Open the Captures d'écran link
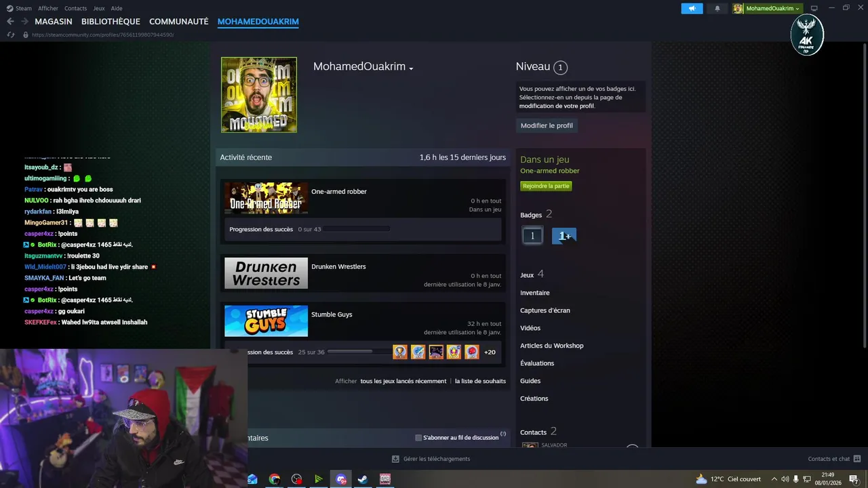This screenshot has height=488, width=868. point(545,310)
